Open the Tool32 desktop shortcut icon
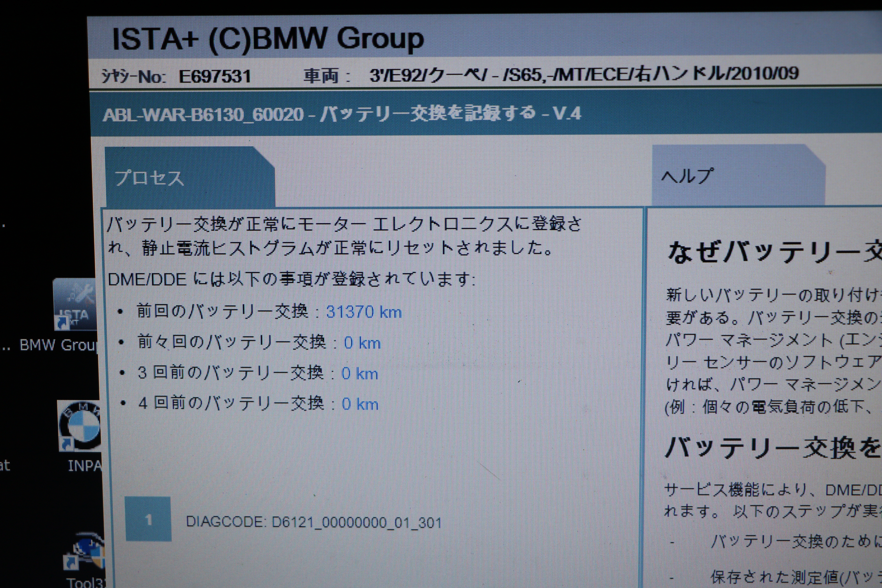Image resolution: width=882 pixels, height=588 pixels. tap(84, 551)
